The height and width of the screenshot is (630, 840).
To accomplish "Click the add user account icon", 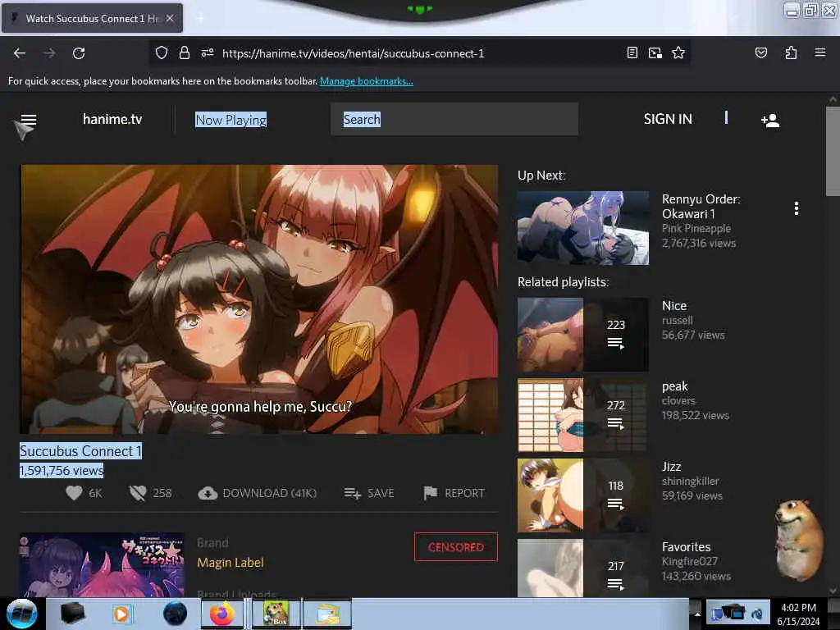I will tap(770, 120).
